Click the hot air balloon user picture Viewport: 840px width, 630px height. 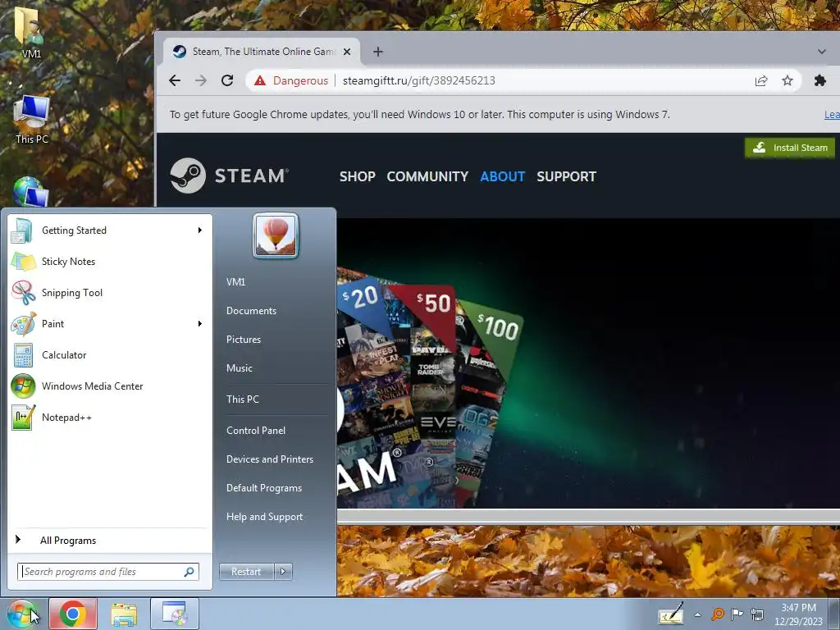276,235
